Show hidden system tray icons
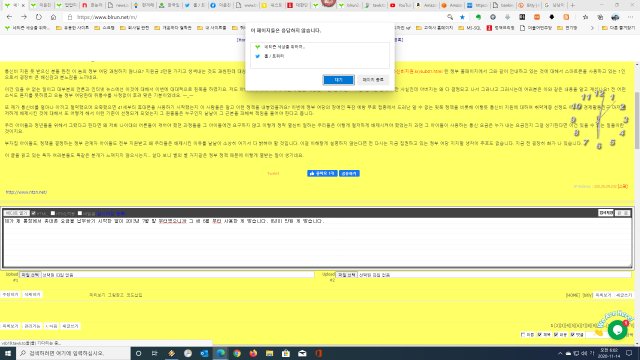640x360 pixels. (560, 353)
